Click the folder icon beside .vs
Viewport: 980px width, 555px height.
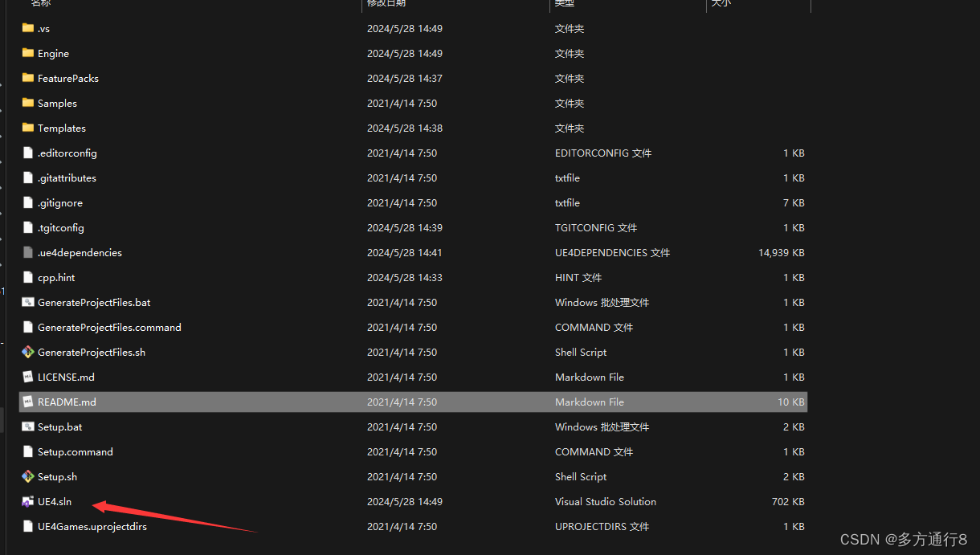pos(28,28)
